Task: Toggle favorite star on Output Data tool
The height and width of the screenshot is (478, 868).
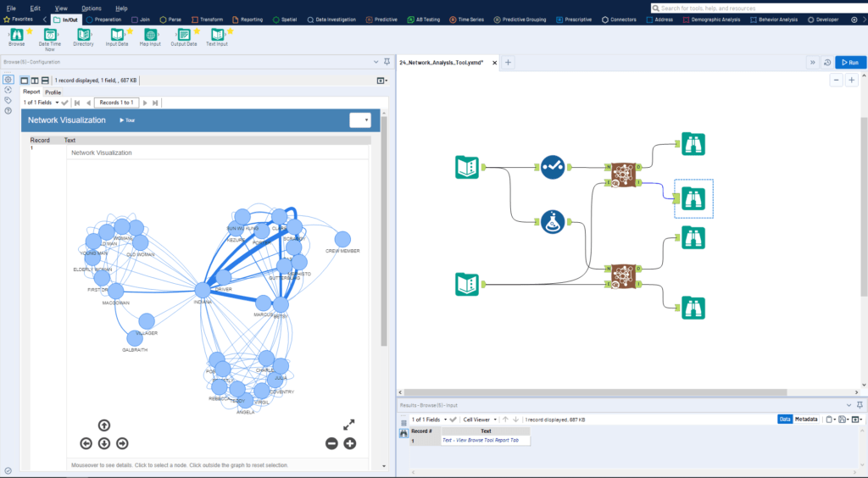Action: tap(198, 31)
